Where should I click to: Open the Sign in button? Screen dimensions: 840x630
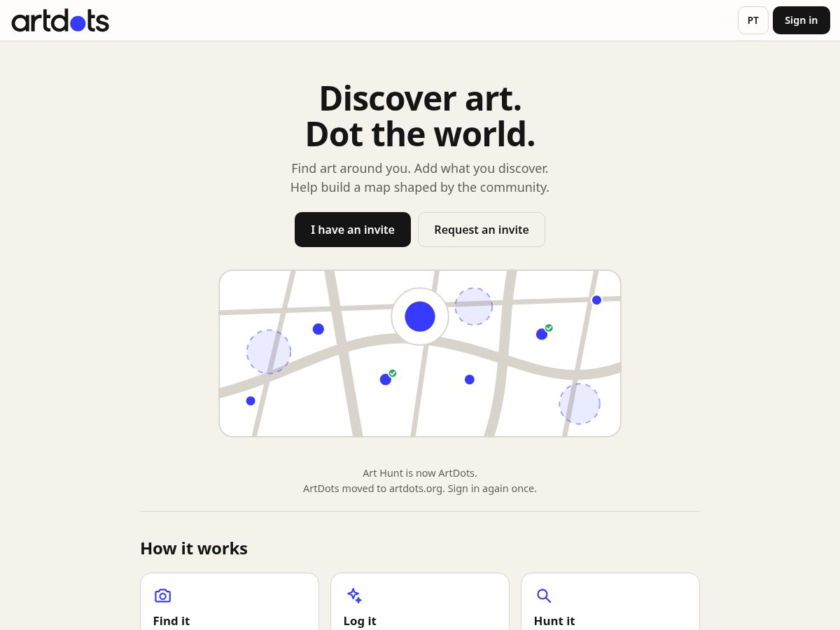(x=801, y=20)
